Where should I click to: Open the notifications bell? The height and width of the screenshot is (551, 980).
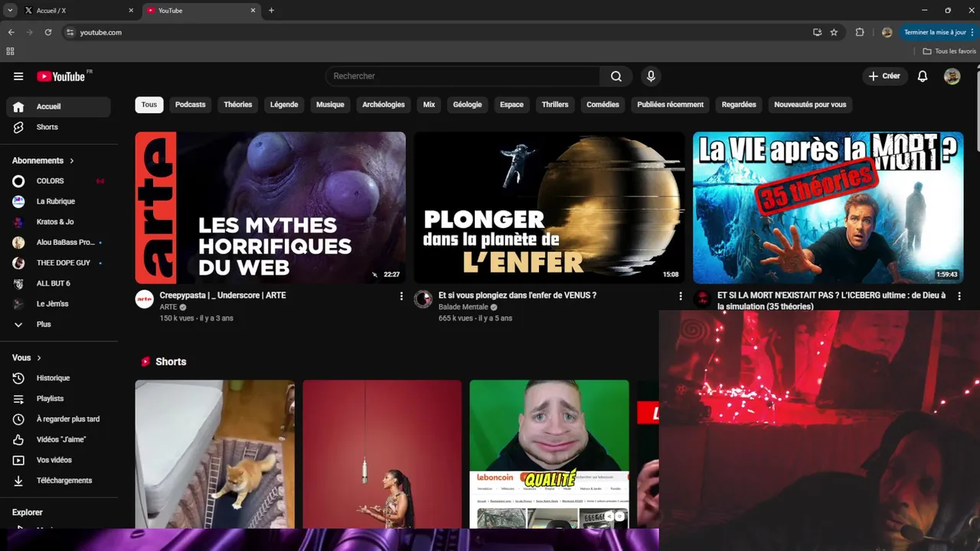tap(923, 76)
